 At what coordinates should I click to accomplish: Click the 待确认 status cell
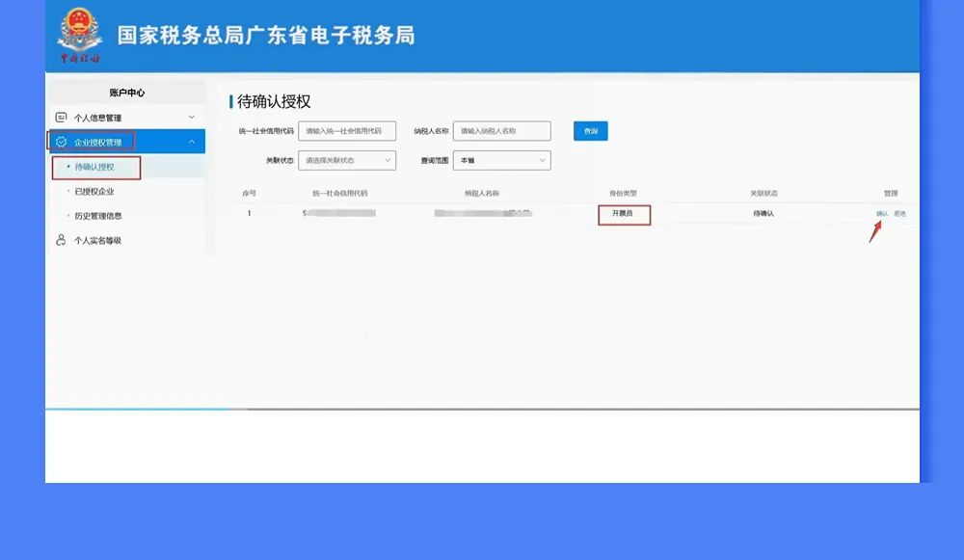click(763, 213)
